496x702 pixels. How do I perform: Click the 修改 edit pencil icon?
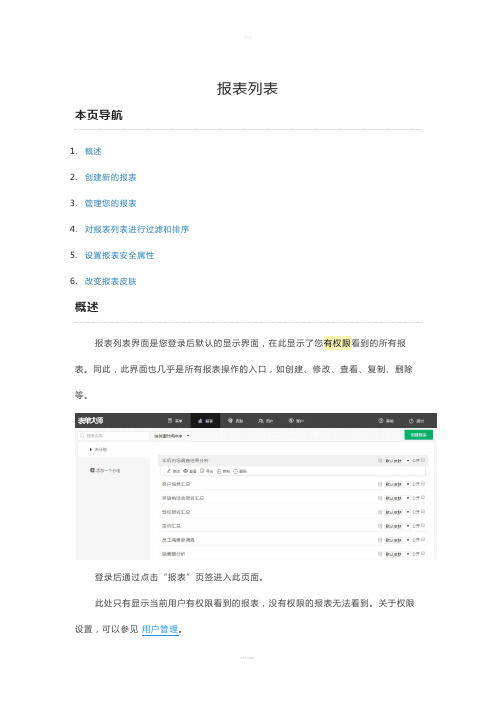click(169, 471)
